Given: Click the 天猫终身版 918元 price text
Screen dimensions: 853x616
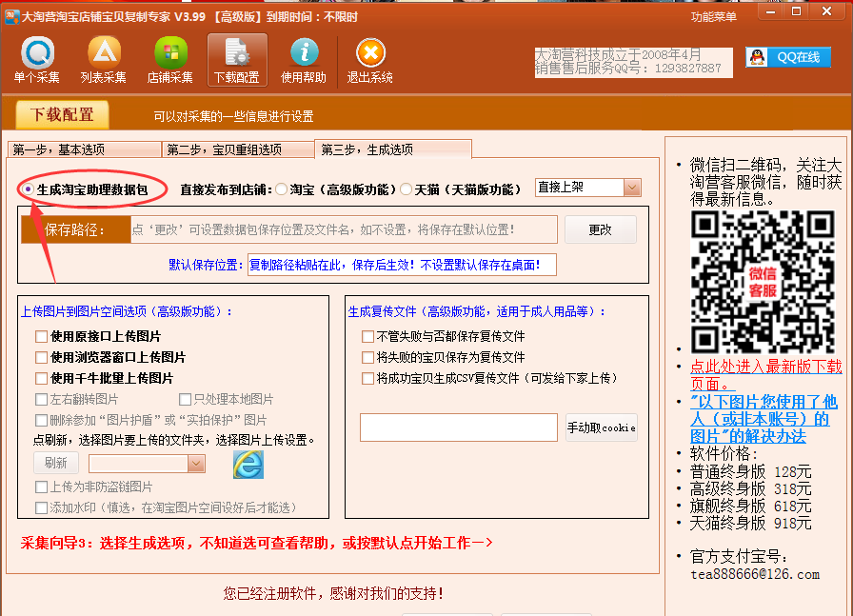Looking at the screenshot, I should tap(751, 524).
